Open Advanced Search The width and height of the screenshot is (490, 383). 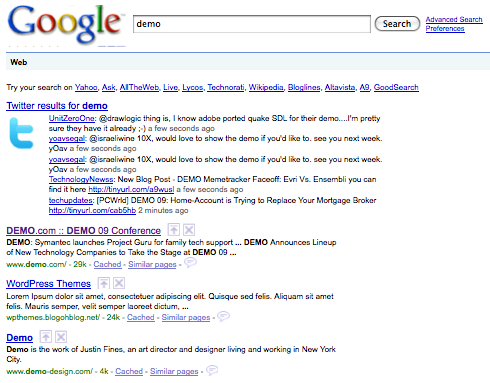pos(454,20)
